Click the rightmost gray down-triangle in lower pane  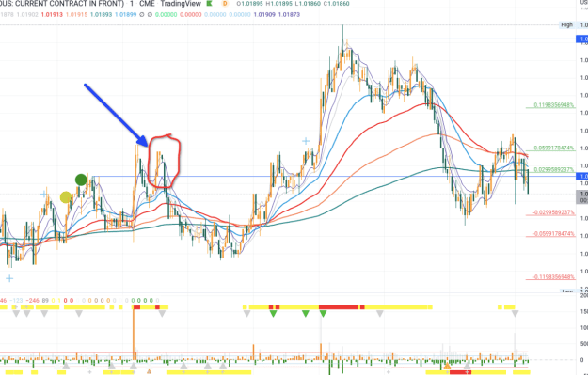pyautogui.click(x=516, y=314)
